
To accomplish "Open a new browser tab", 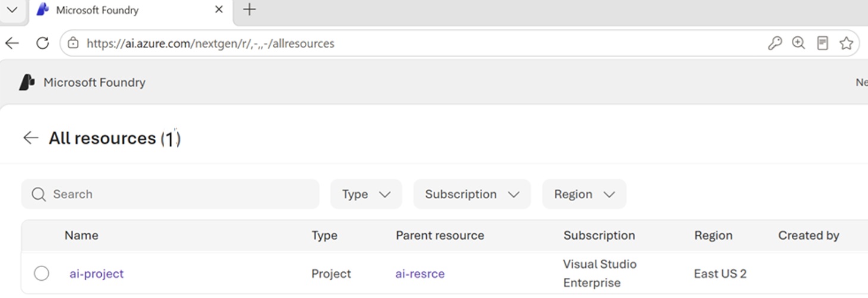I will [x=249, y=10].
